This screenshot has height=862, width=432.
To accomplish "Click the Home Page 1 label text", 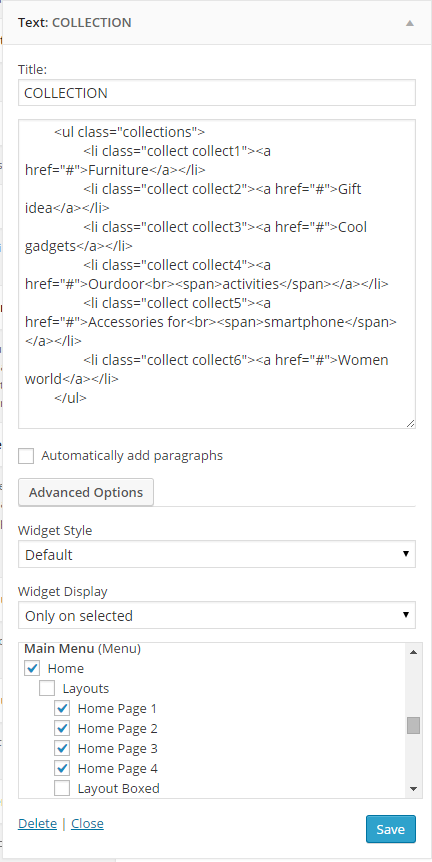I will [x=117, y=709].
